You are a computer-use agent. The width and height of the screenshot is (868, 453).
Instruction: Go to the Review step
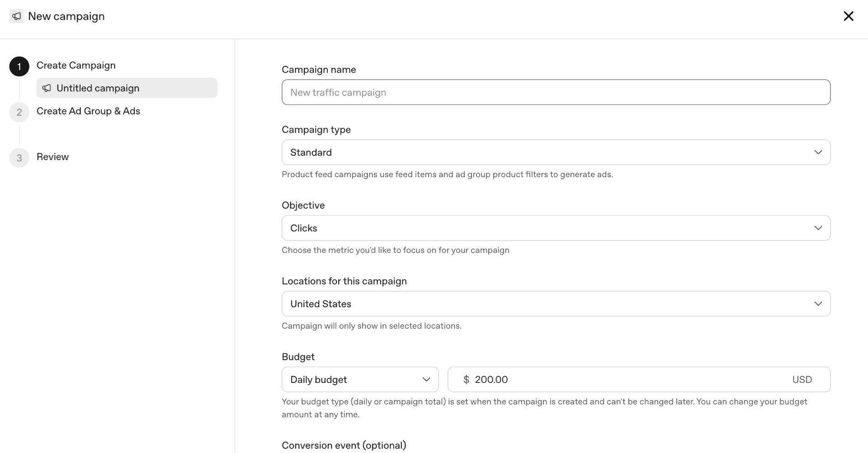(x=52, y=156)
